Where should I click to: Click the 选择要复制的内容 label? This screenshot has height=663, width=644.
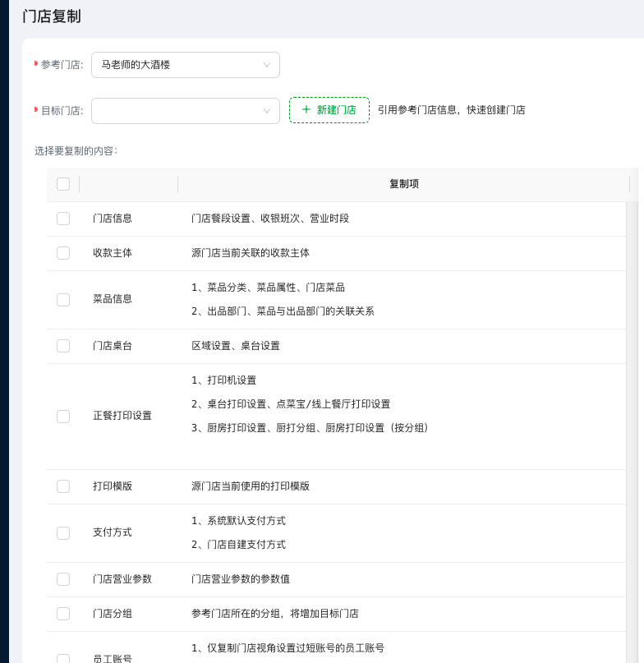[76, 151]
